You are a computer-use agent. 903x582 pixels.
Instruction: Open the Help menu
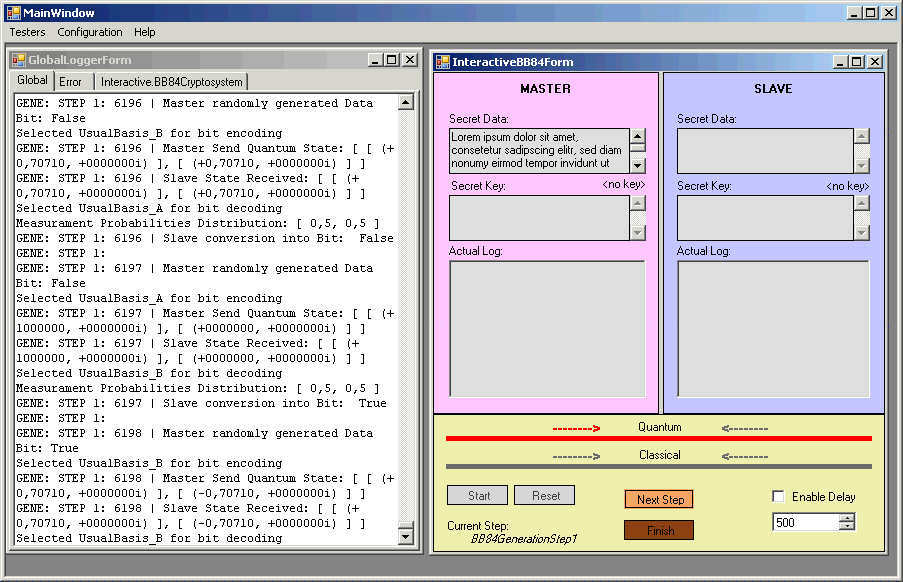coord(145,32)
